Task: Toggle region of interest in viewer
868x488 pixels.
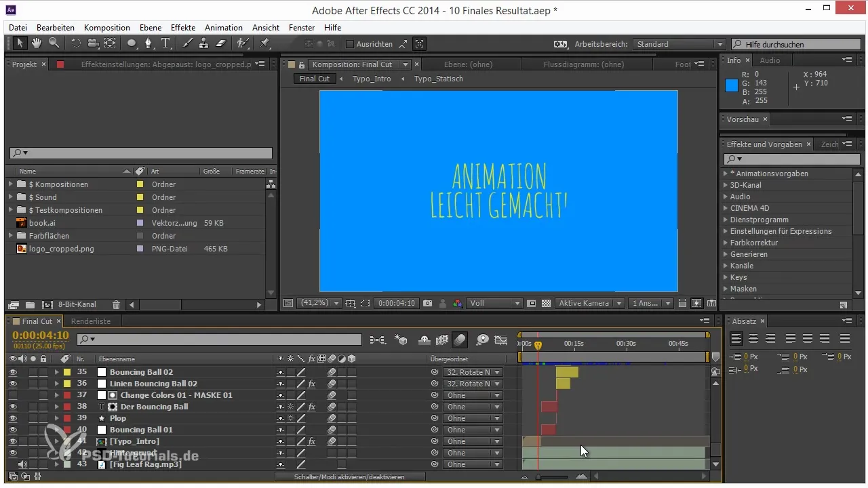Action: 366,304
